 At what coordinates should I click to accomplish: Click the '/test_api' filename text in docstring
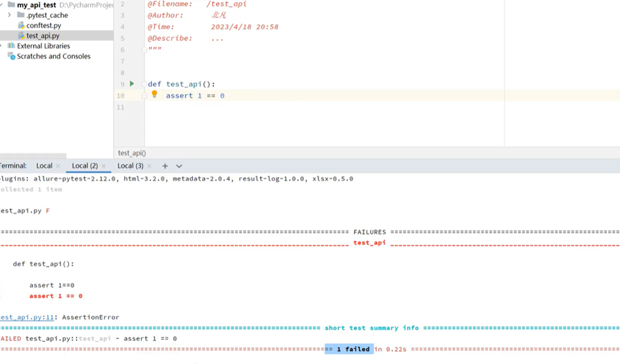click(226, 4)
